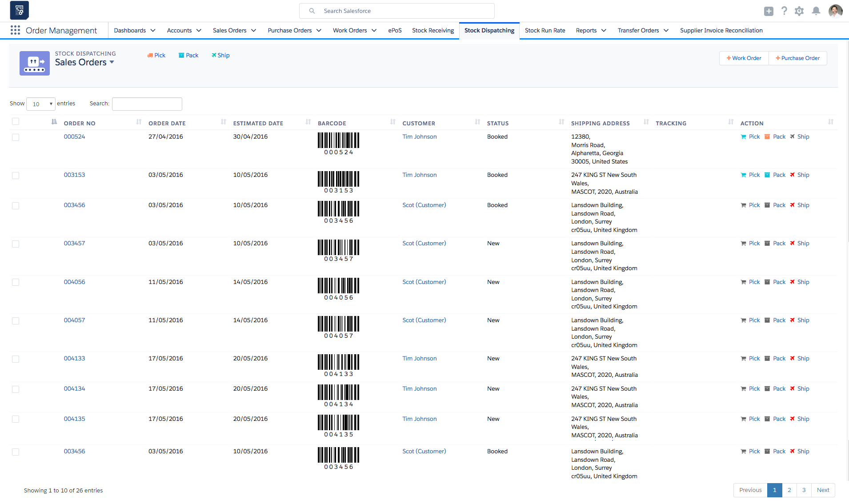Open the user profile avatar
The image size is (849, 504).
836,11
